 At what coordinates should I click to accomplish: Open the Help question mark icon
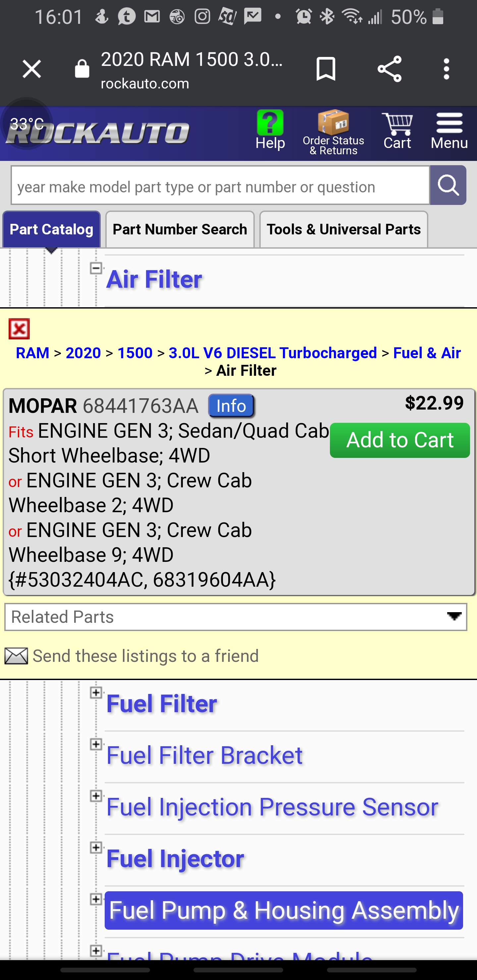[x=270, y=123]
